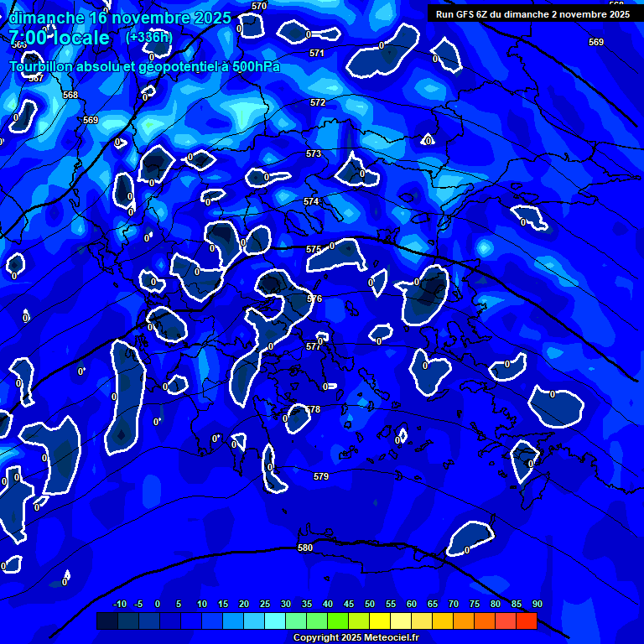Click the 7:00 locale time label
This screenshot has width=644, height=644.
60,38
